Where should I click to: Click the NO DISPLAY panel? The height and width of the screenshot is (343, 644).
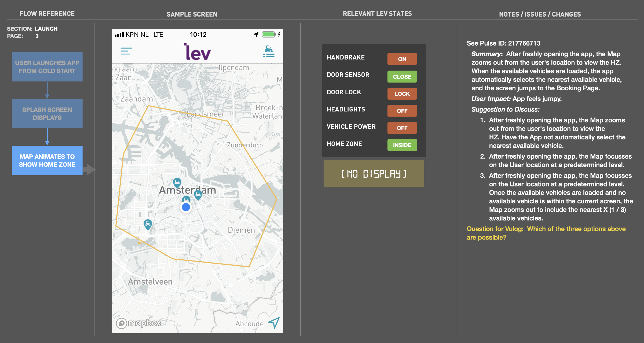point(374,174)
